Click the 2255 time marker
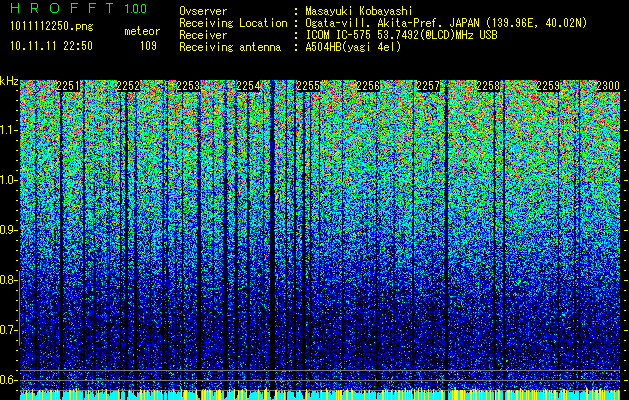The height and width of the screenshot is (400, 629). point(308,86)
